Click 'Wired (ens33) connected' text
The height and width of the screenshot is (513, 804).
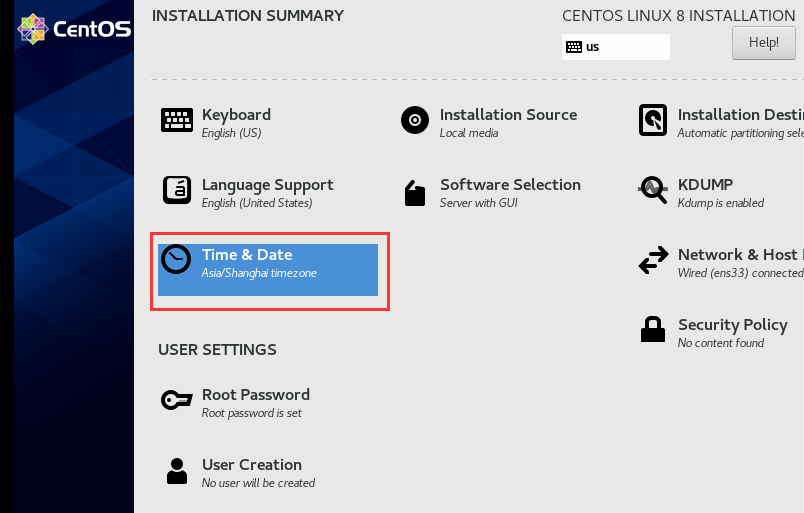pyautogui.click(x=740, y=273)
